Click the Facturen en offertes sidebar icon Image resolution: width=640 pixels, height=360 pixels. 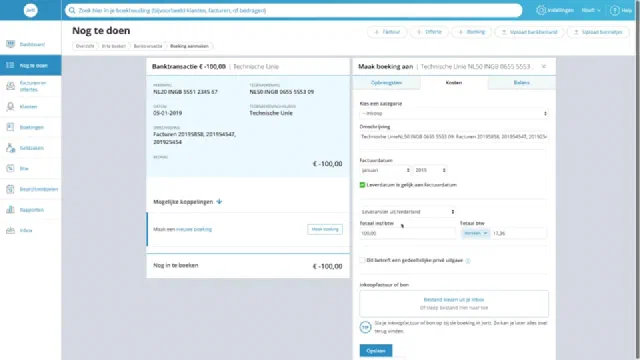coord(11,86)
